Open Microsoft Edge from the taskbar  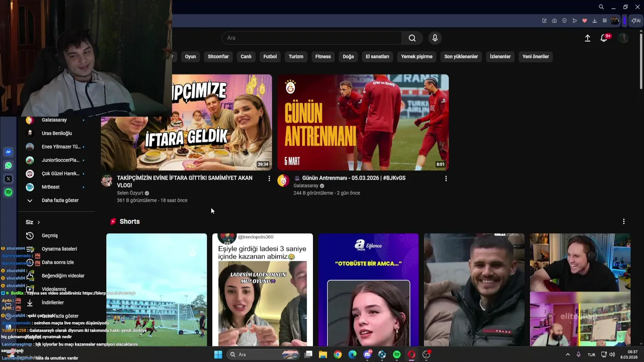352,354
